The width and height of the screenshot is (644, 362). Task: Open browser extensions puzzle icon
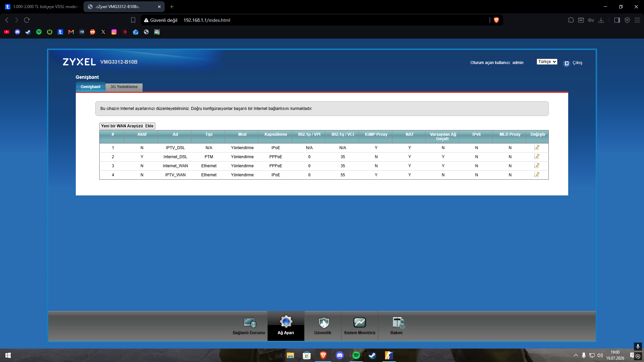pyautogui.click(x=571, y=20)
